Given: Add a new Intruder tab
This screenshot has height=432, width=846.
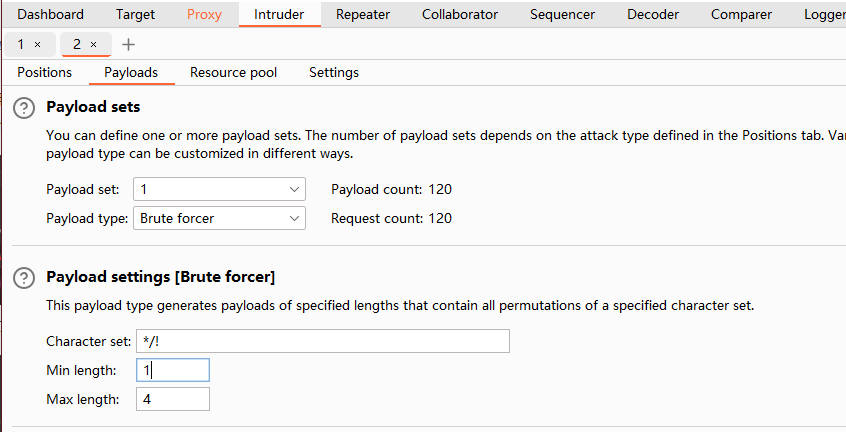Looking at the screenshot, I should (x=128, y=45).
